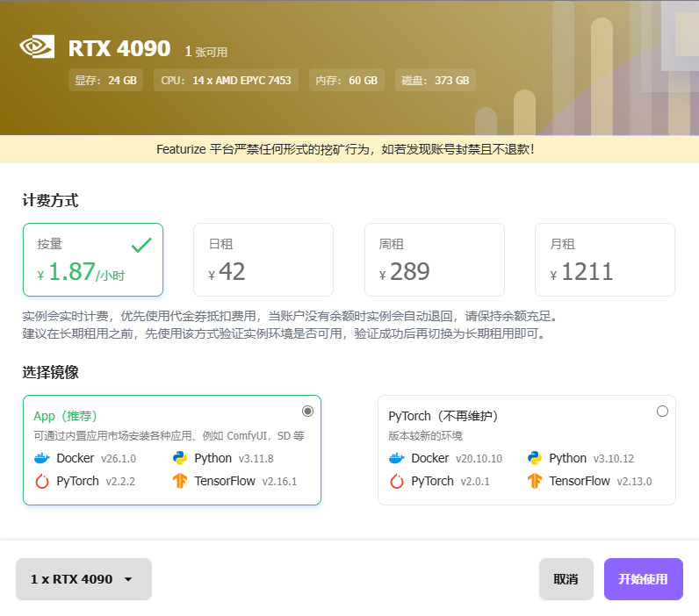The image size is (699, 616).
Task: Click the App（推荐）card title
Action: (x=66, y=416)
